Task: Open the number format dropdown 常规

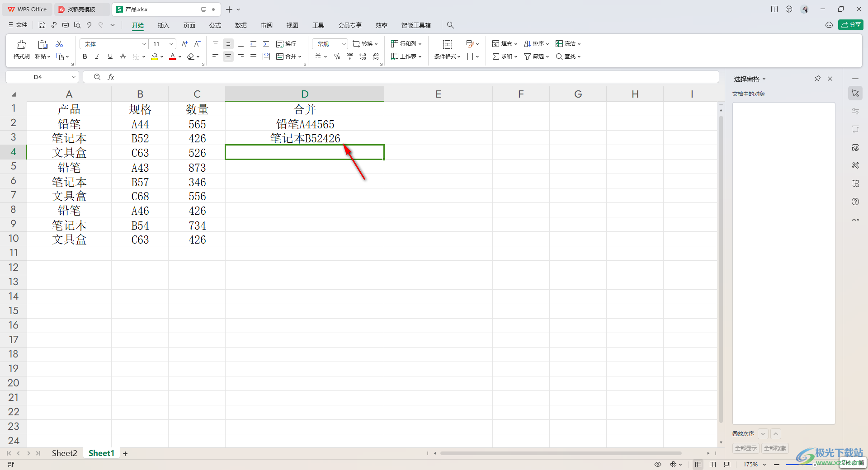Action: click(344, 44)
